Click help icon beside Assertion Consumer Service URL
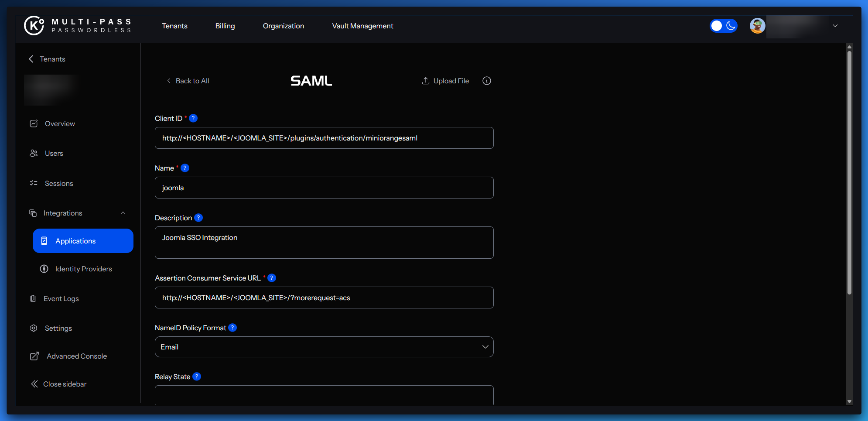This screenshot has height=421, width=868. coord(272,278)
